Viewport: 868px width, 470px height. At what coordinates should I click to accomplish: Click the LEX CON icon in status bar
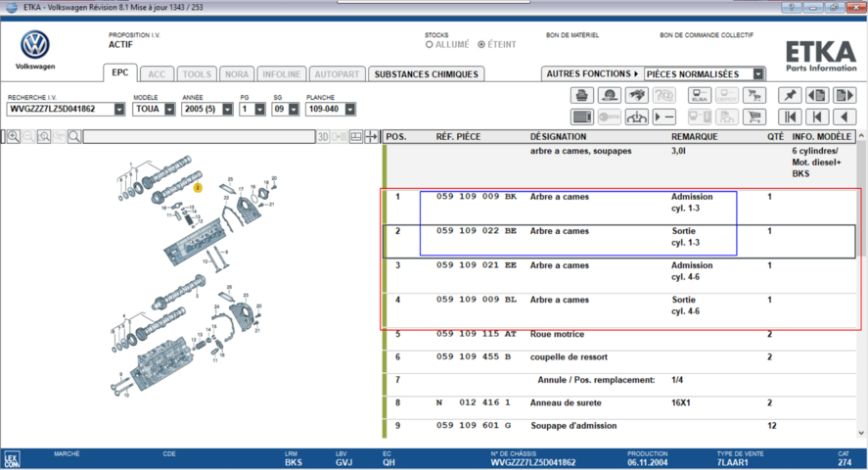[12, 459]
